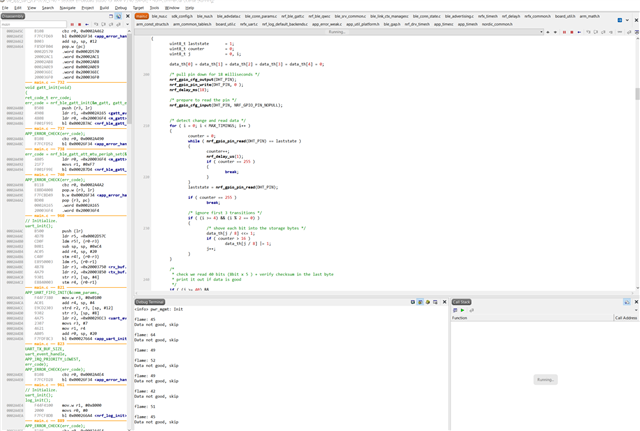
Task: Switch to the nrf_delay.h tab
Action: 511,16
